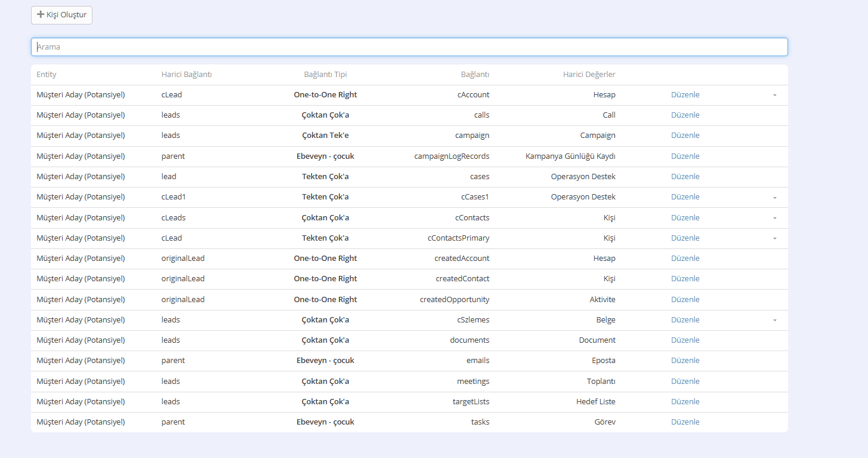
Task: Edit the documents relationship row
Action: click(685, 340)
